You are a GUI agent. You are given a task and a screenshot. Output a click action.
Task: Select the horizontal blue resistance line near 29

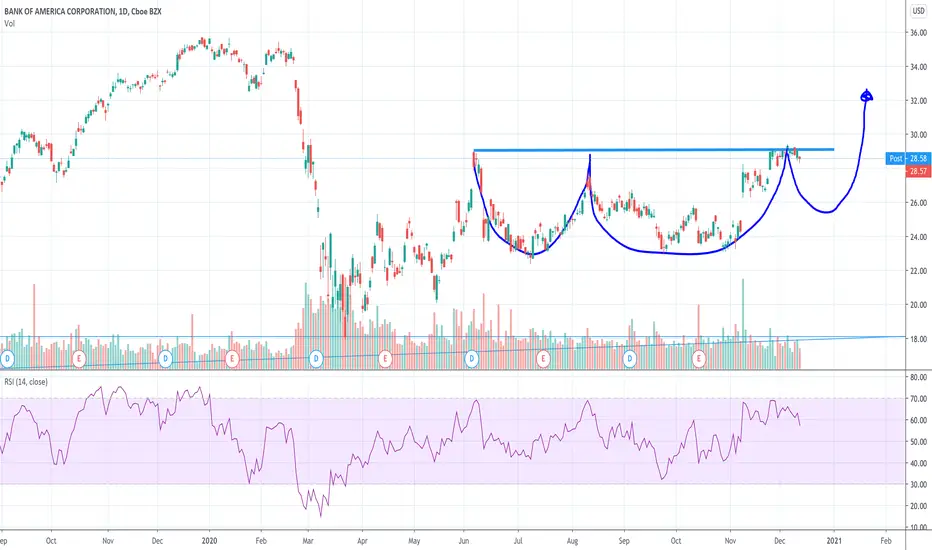tap(653, 150)
